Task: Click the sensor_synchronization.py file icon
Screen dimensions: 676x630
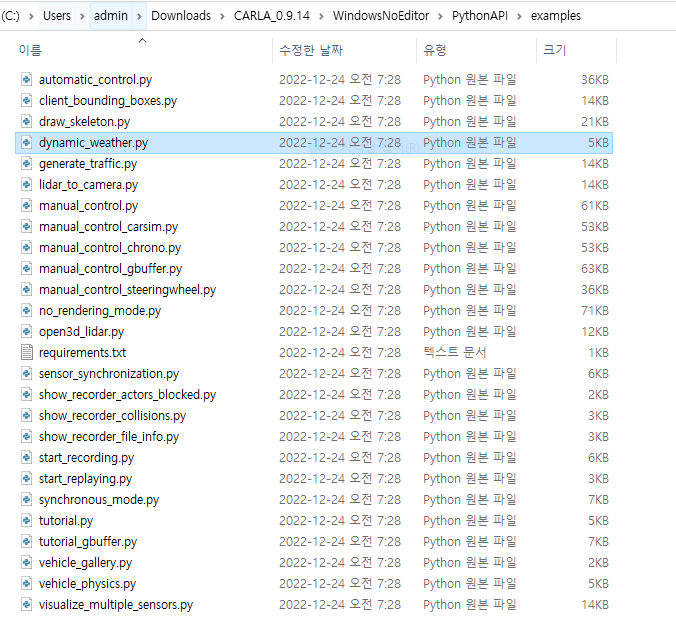Action: 27,373
